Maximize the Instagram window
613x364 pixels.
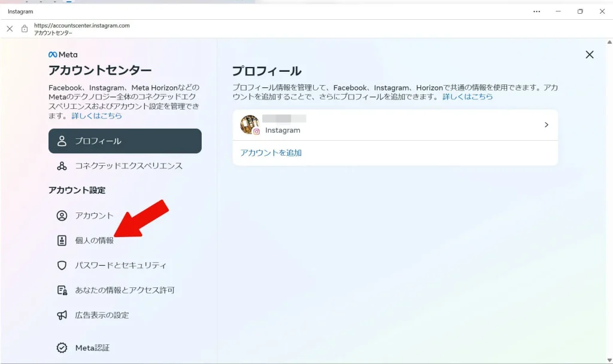580,12
